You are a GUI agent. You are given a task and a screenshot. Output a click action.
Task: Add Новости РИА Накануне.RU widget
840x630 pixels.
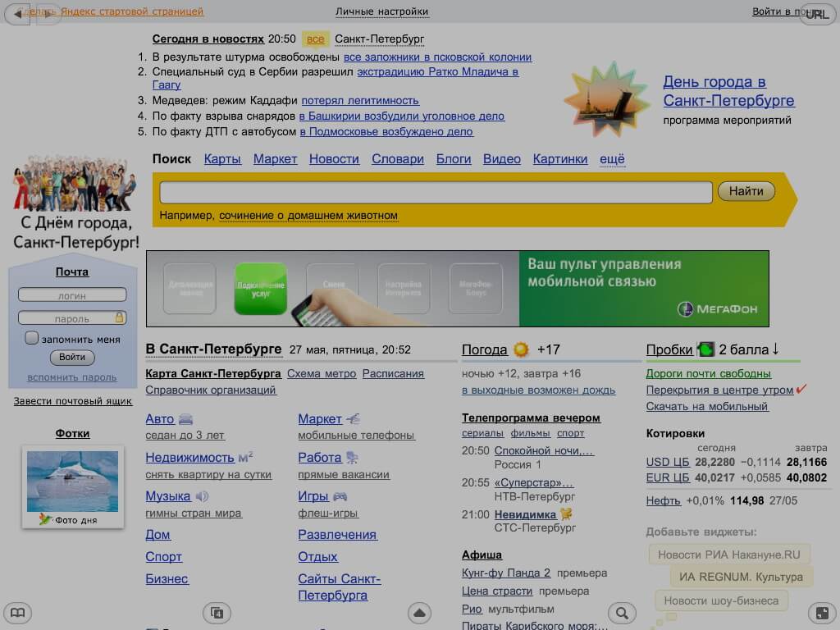click(729, 555)
